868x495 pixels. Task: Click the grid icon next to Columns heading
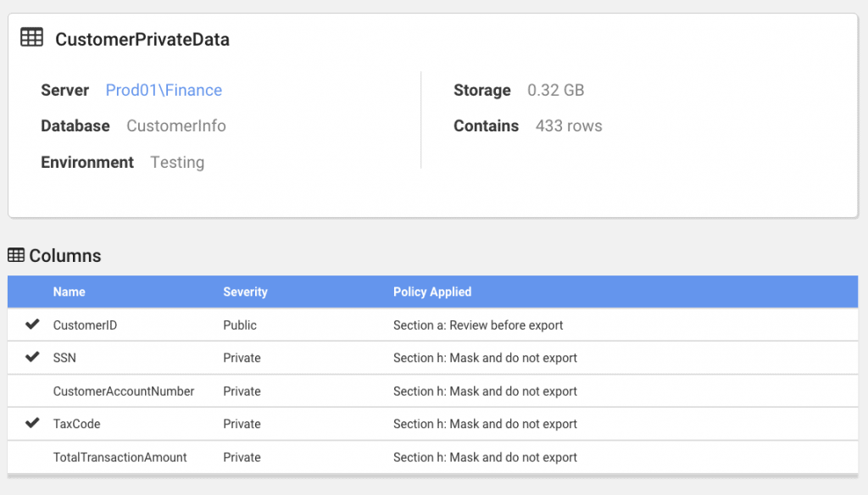coord(15,255)
